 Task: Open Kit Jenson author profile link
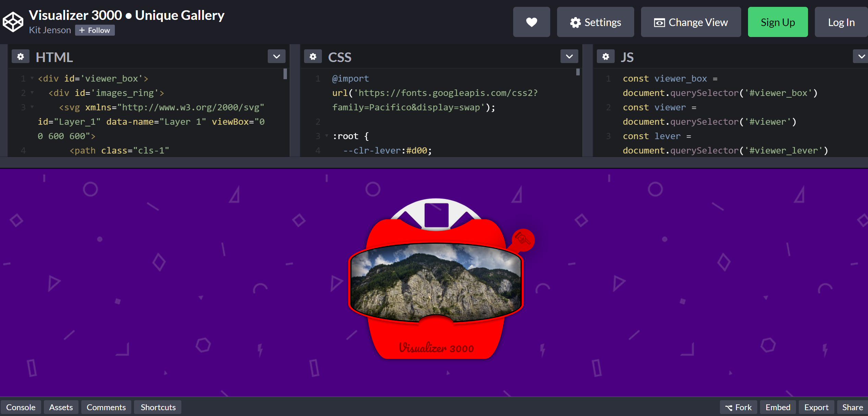tap(50, 30)
